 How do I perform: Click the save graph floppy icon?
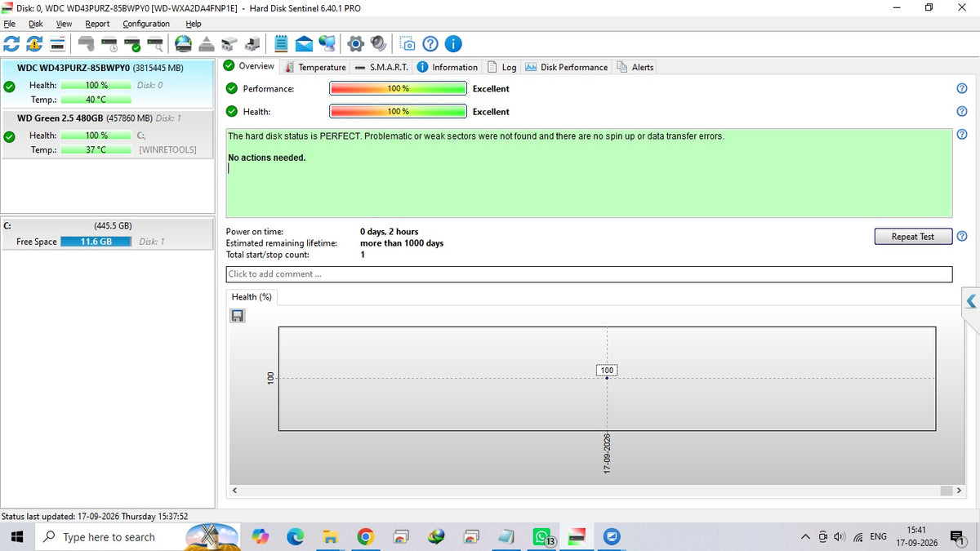click(238, 315)
